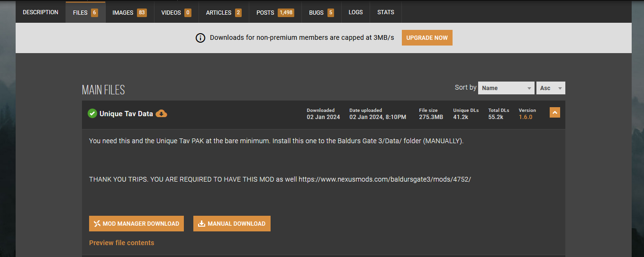Image resolution: width=644 pixels, height=257 pixels.
Task: Click the Manual Download button
Action: click(232, 224)
